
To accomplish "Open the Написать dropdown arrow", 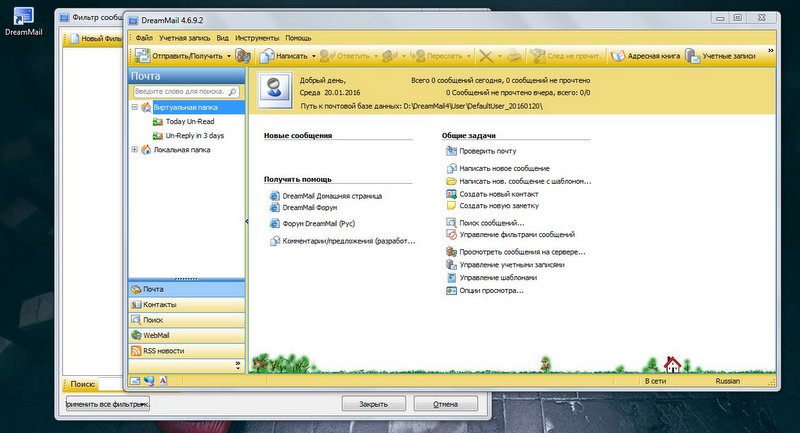I will point(314,56).
